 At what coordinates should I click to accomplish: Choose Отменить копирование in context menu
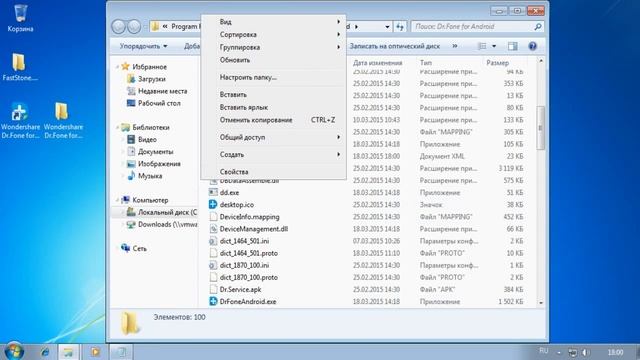273,120
